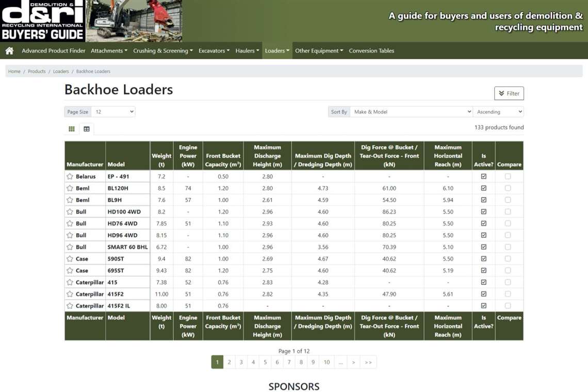
Task: Go to page 2 of results
Action: click(x=229, y=362)
